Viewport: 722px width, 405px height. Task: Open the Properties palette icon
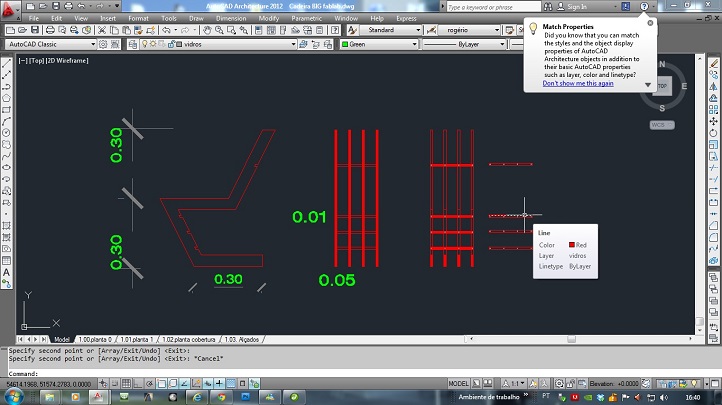coord(259,30)
